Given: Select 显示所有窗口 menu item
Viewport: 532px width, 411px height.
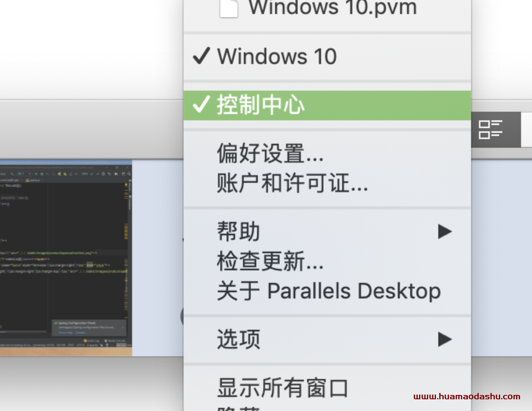Looking at the screenshot, I should (x=327, y=388).
